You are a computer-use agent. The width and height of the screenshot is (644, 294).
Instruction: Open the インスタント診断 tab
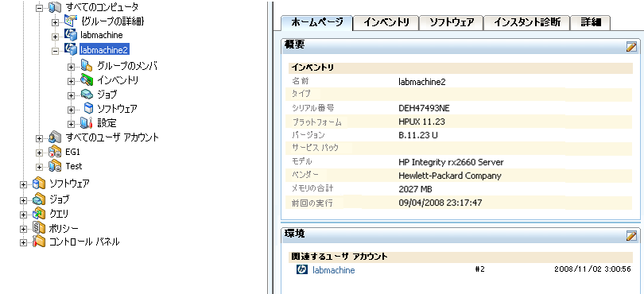pos(527,22)
